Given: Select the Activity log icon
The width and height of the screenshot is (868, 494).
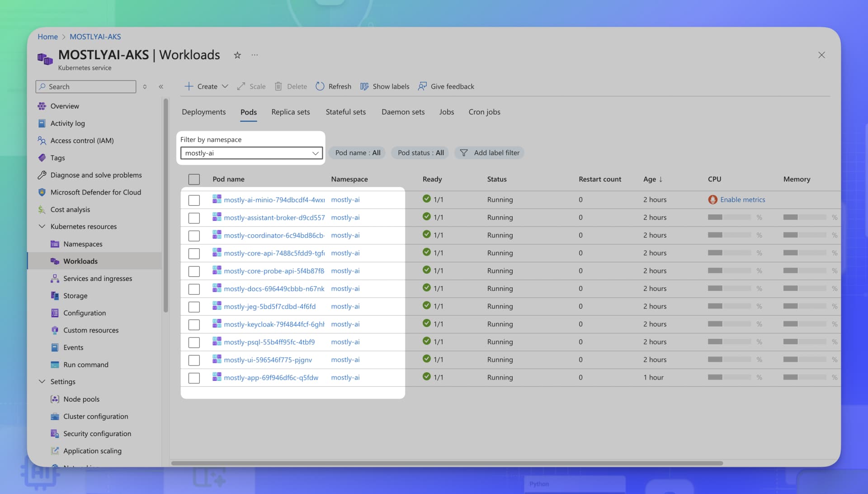Looking at the screenshot, I should [x=42, y=123].
